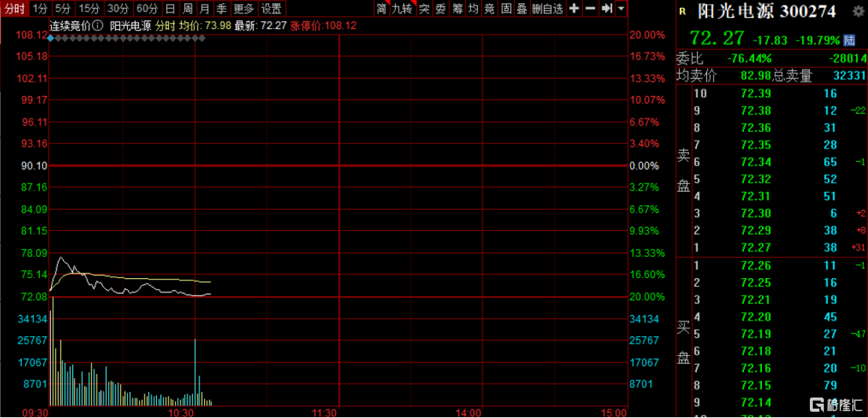Click 删自选 to remove from watchlist

click(x=548, y=9)
